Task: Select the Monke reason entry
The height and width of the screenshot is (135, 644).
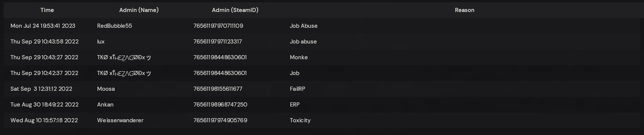Action: pos(299,57)
